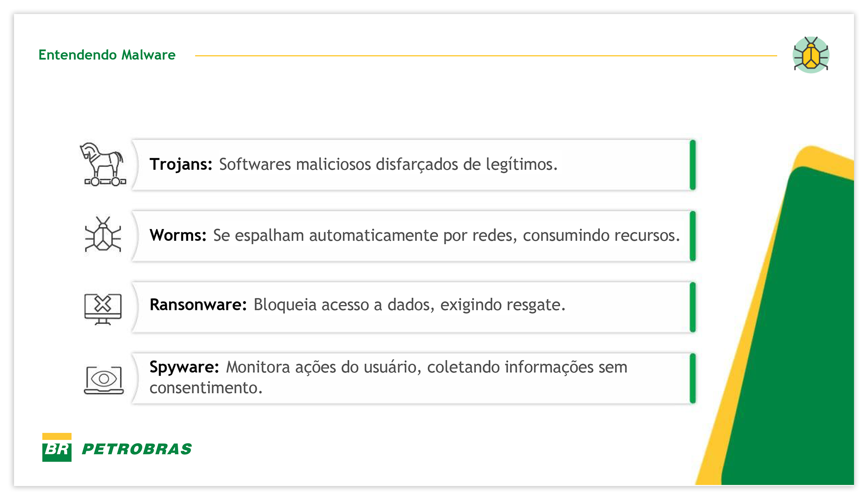The width and height of the screenshot is (868, 500).
Task: Click the PETROBRAS wordmark
Action: (x=137, y=449)
